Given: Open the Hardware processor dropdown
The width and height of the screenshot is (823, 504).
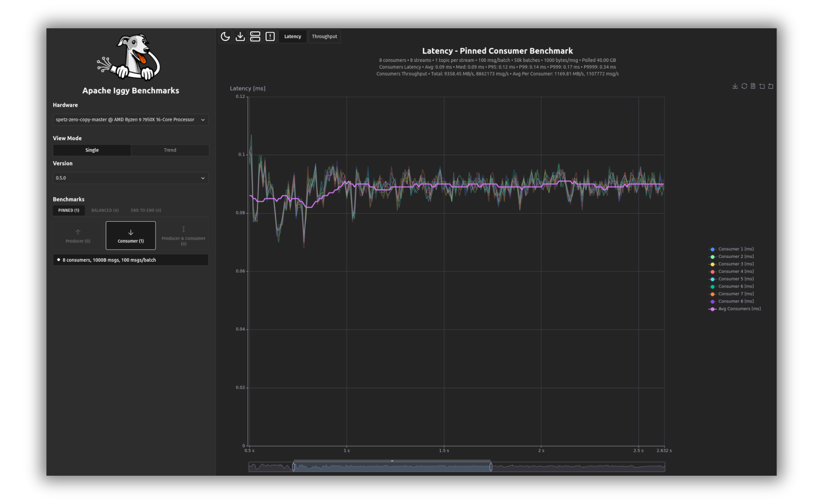Looking at the screenshot, I should coord(131,119).
